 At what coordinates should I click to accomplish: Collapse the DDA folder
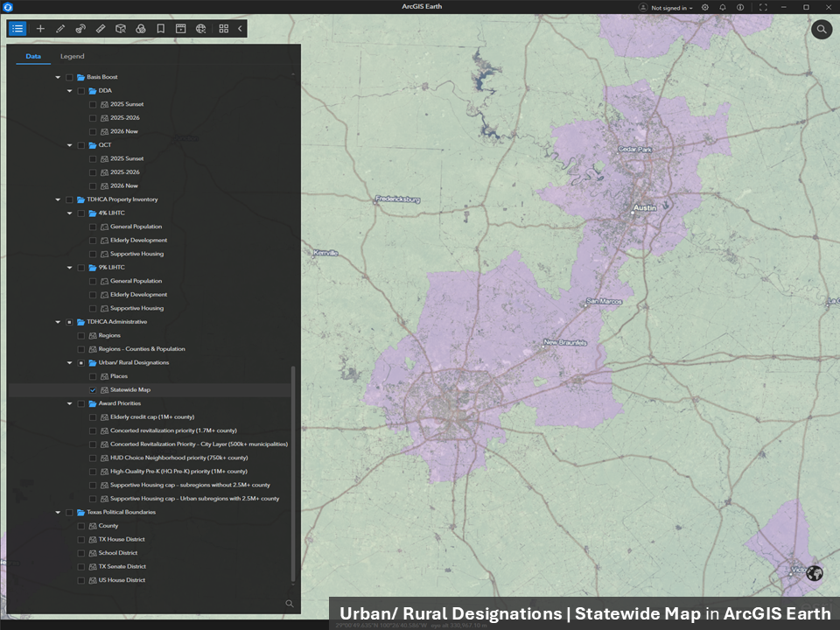70,91
